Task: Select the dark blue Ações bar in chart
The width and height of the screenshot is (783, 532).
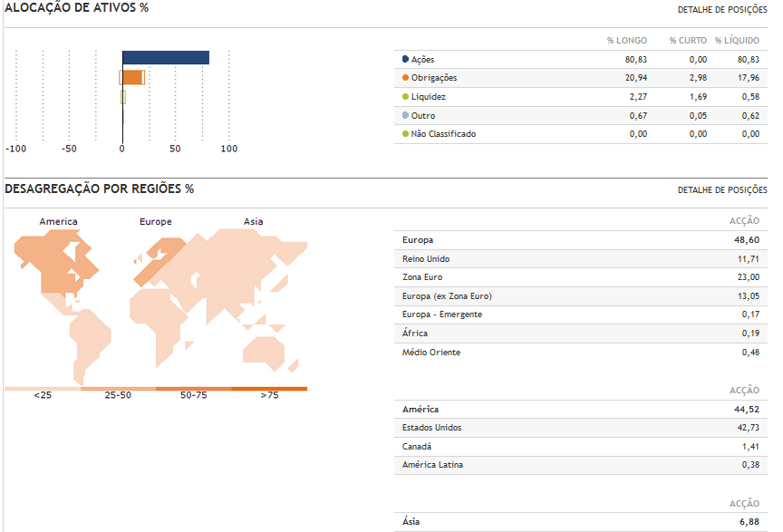Action: tap(165, 58)
